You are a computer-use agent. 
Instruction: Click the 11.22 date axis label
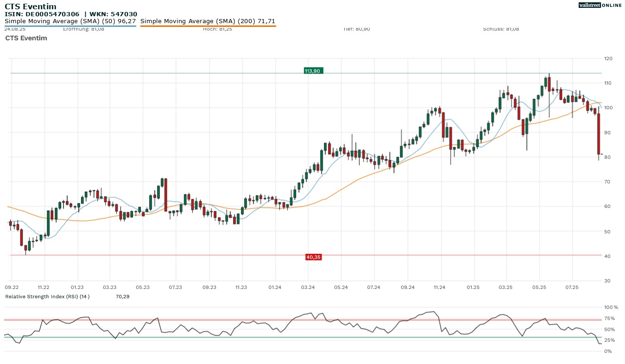44,288
